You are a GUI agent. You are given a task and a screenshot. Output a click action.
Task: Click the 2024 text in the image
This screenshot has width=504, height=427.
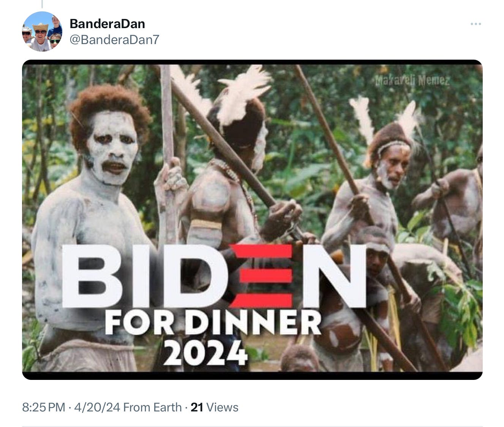(x=205, y=353)
